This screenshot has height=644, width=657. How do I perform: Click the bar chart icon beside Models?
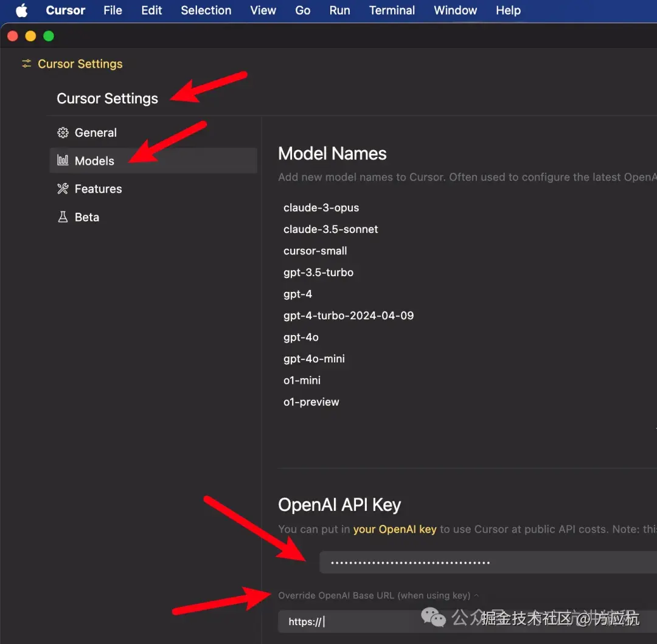(x=63, y=161)
